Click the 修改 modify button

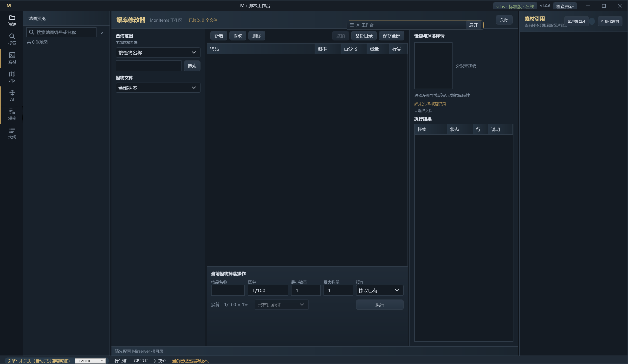click(238, 36)
